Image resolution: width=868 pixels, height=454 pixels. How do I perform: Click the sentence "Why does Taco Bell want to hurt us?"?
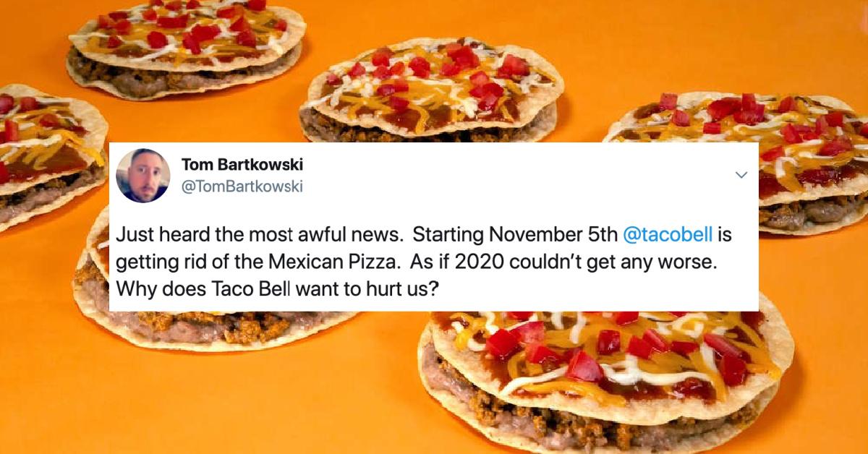277,285
